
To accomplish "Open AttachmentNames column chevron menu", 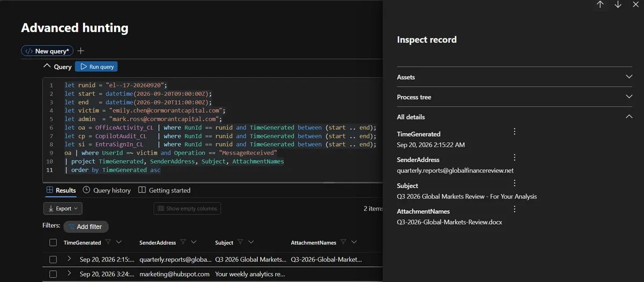I will point(354,242).
